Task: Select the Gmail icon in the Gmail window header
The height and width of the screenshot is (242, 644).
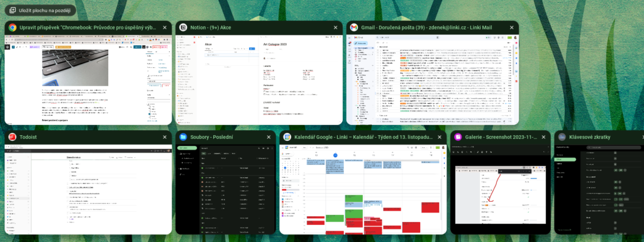Action: (353, 28)
